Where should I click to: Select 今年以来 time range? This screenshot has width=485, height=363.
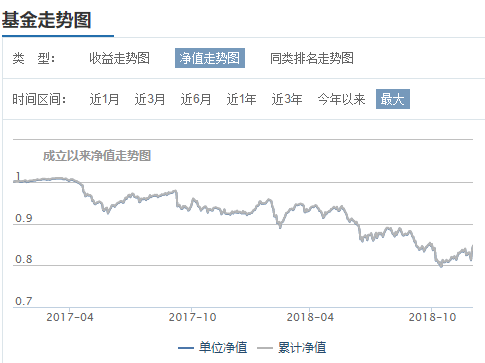coord(341,99)
